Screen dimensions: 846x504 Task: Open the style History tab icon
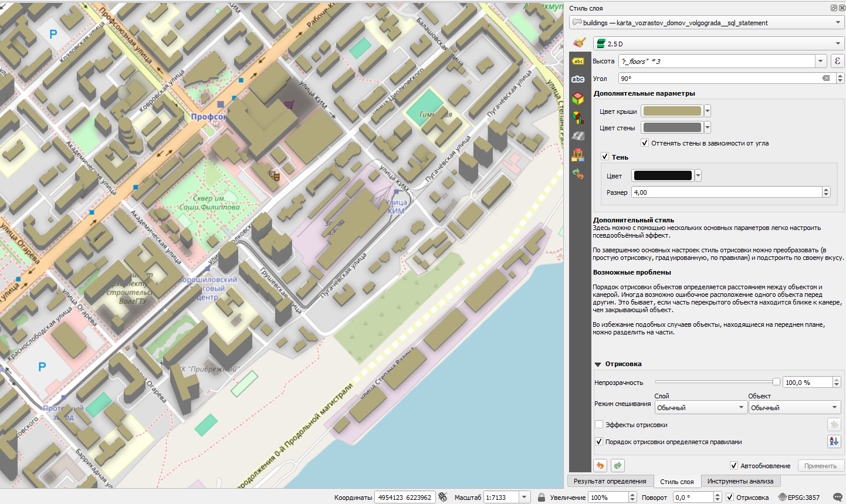(578, 174)
